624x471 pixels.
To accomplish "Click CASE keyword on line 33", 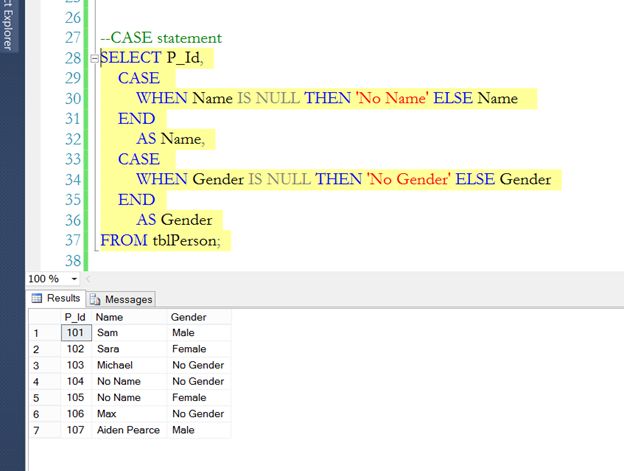I will (x=138, y=159).
